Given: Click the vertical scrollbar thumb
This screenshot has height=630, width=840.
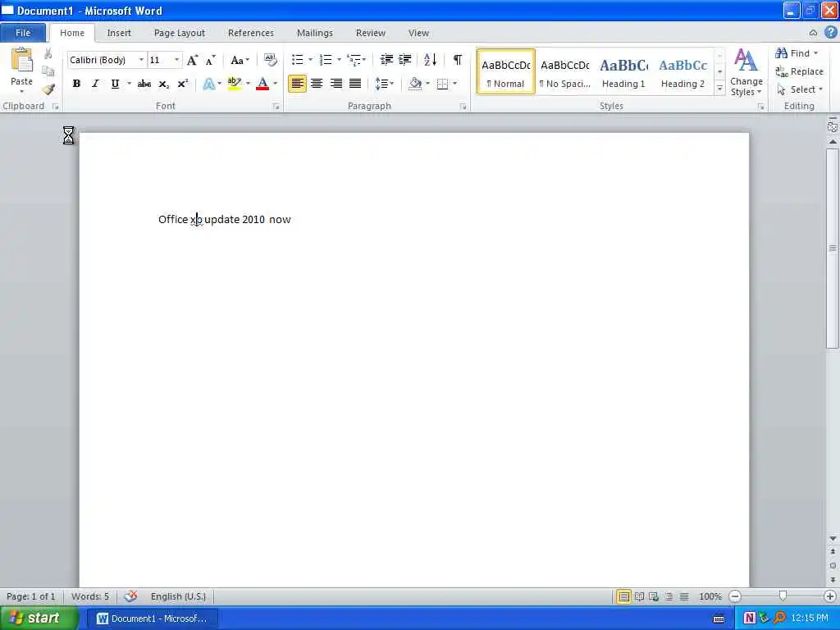Looking at the screenshot, I should (x=832, y=248).
